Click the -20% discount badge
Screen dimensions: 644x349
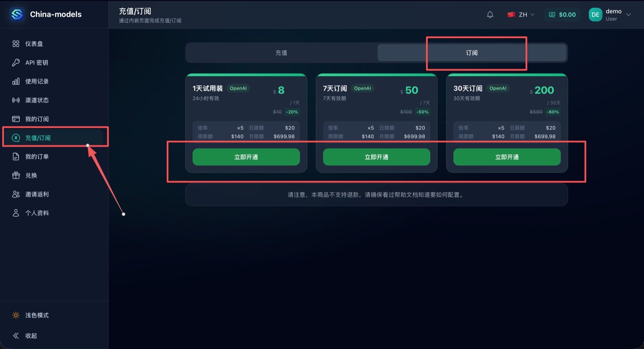pyautogui.click(x=292, y=112)
